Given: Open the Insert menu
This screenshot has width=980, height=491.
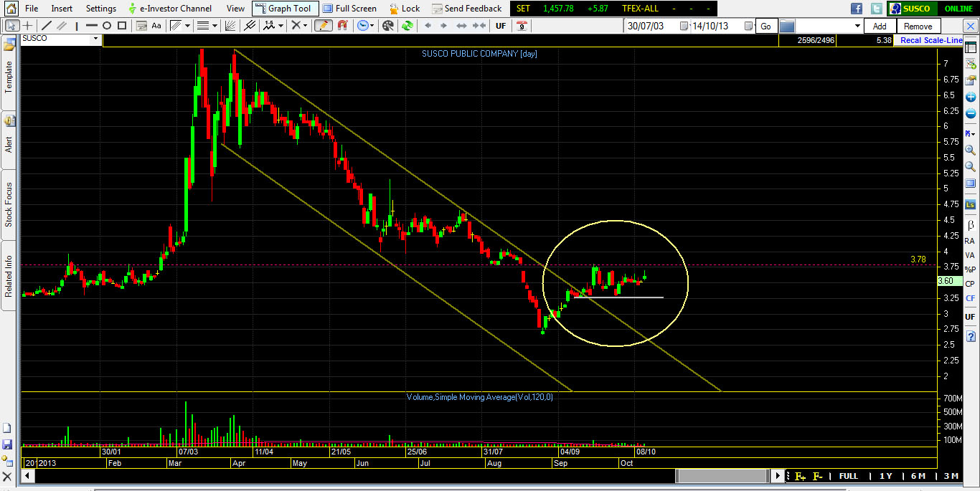Looking at the screenshot, I should [x=62, y=9].
